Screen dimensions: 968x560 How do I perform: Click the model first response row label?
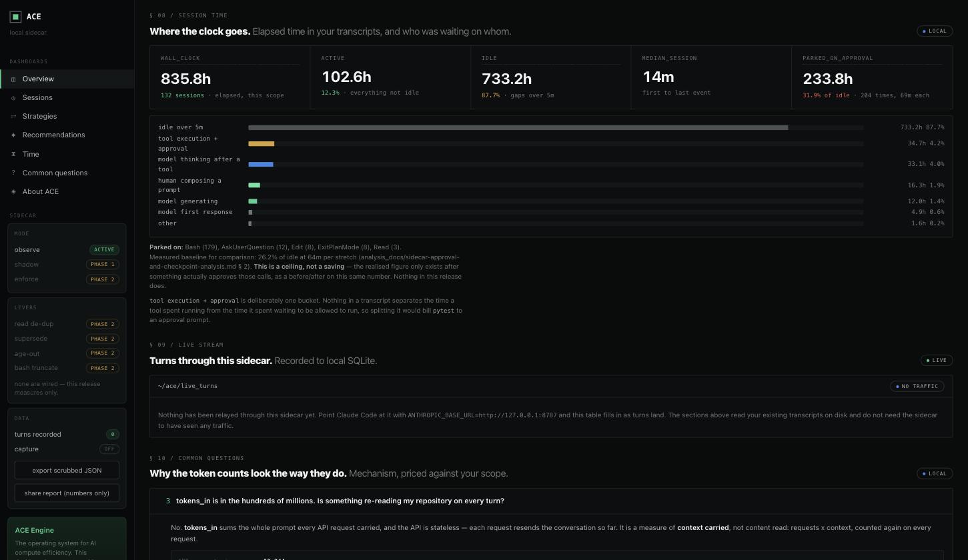point(195,212)
